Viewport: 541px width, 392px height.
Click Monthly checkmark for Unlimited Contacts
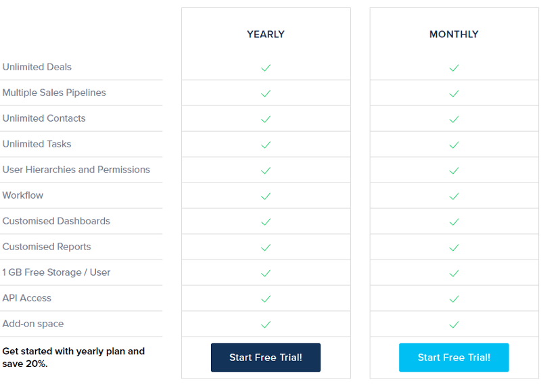[454, 119]
